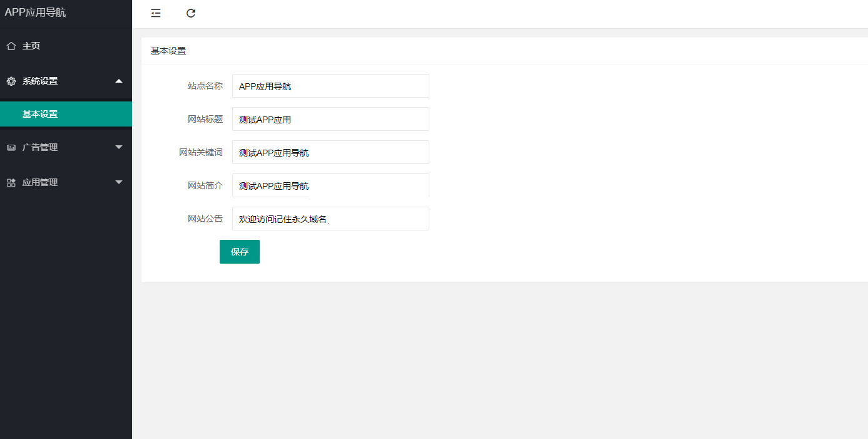Open the 应用管理 menu label
Screen dimensions: 868x439
40,182
